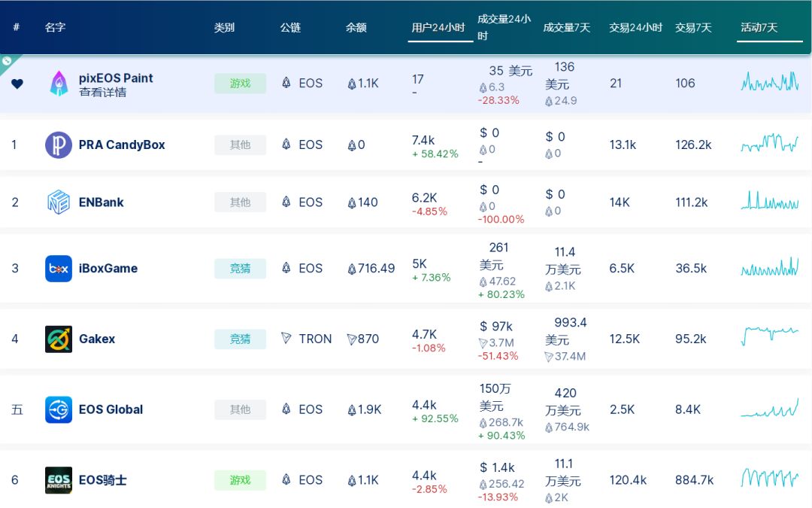Click EOS chain icon in PRA CandyBox row

(x=286, y=144)
